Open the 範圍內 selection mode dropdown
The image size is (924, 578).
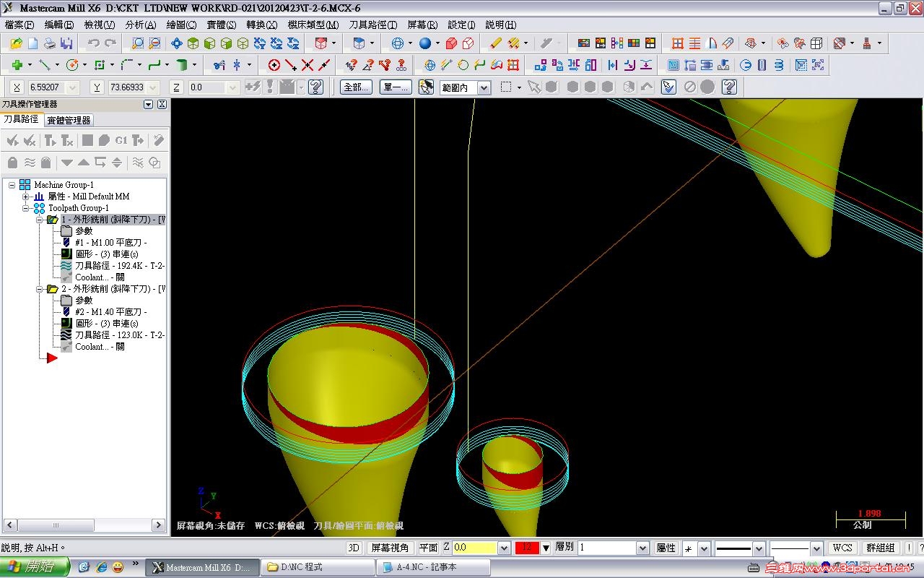coord(484,87)
